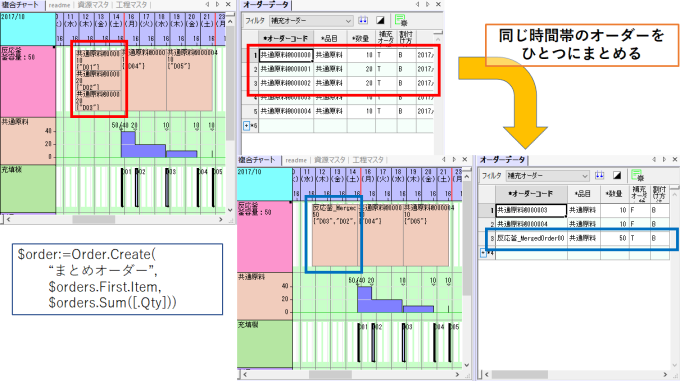Click the plus icon on new row *4
This screenshot has width=680, height=381.
pos(483,252)
